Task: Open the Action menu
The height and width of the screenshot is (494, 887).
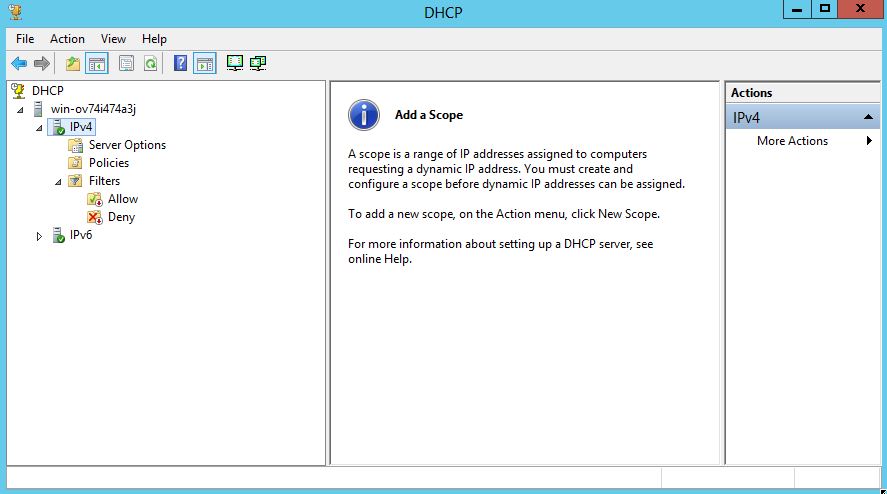Action: (67, 39)
